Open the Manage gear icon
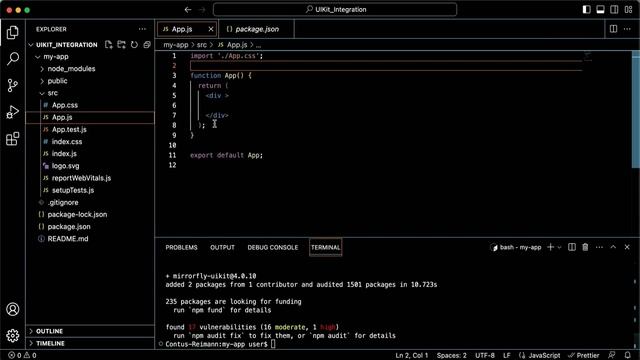This screenshot has width=640, height=360. pyautogui.click(x=13, y=336)
